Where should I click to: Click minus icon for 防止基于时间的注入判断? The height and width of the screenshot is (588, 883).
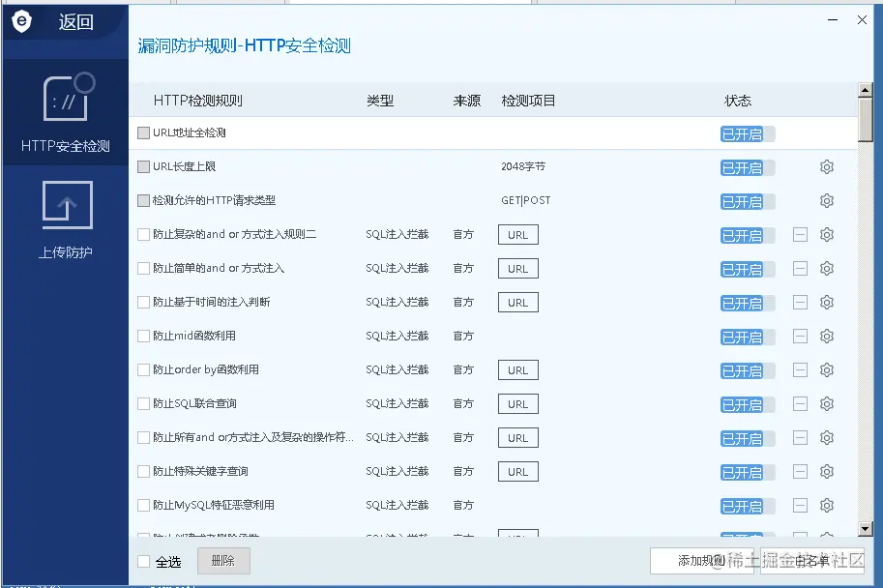[800, 303]
